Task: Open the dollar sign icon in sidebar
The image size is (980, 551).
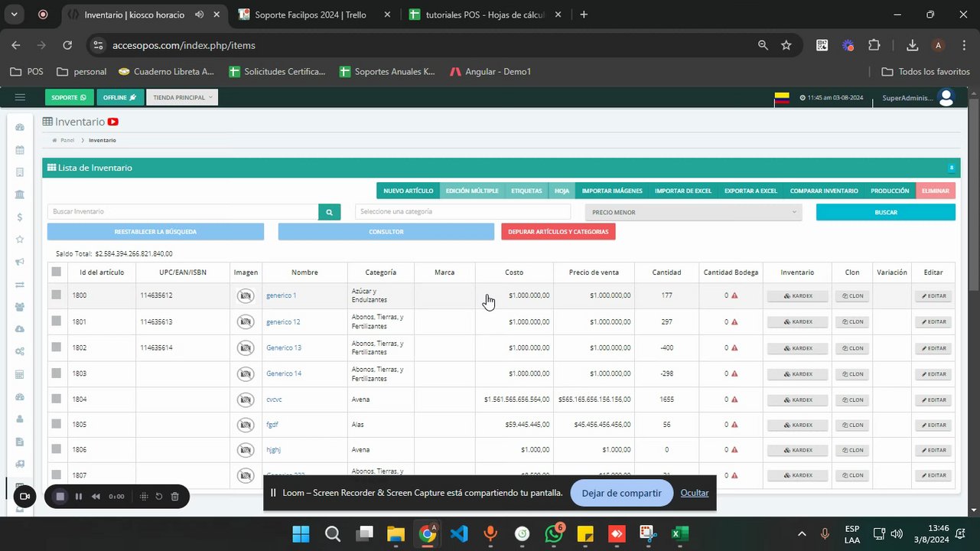Action: tap(20, 217)
